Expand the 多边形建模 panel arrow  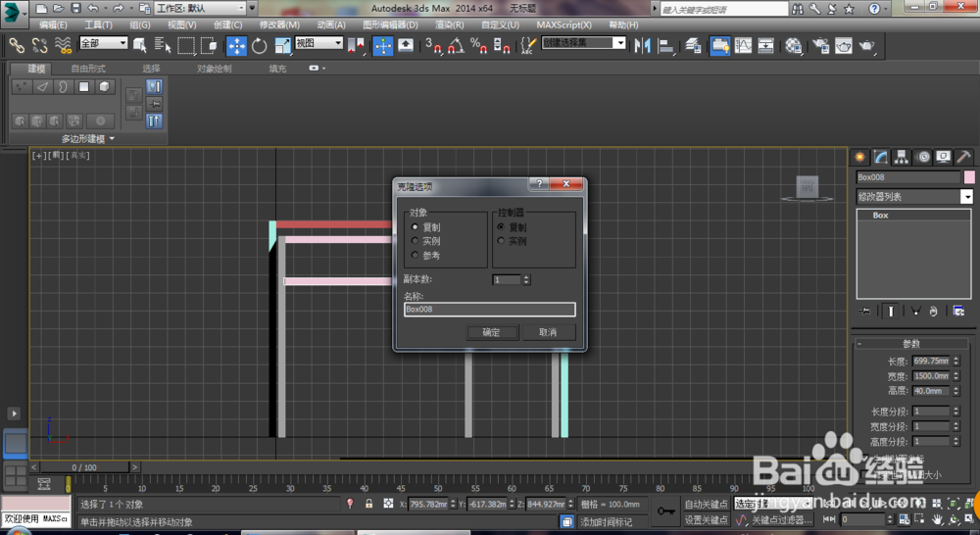[x=112, y=139]
